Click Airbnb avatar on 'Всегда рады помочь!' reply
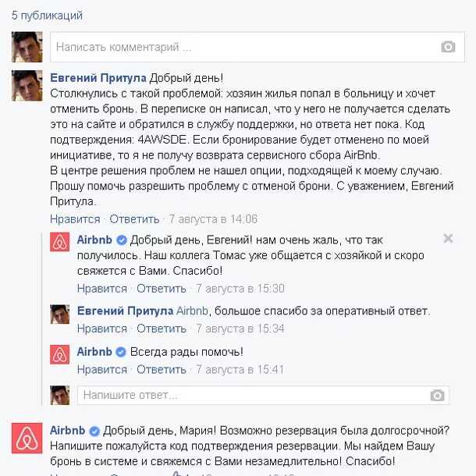 [x=59, y=354]
